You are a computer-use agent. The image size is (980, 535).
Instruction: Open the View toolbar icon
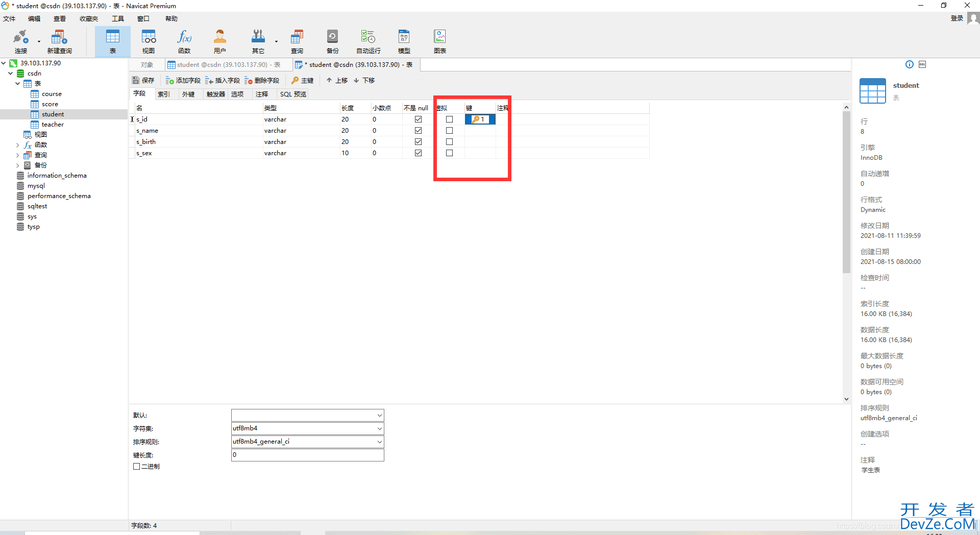coord(149,41)
